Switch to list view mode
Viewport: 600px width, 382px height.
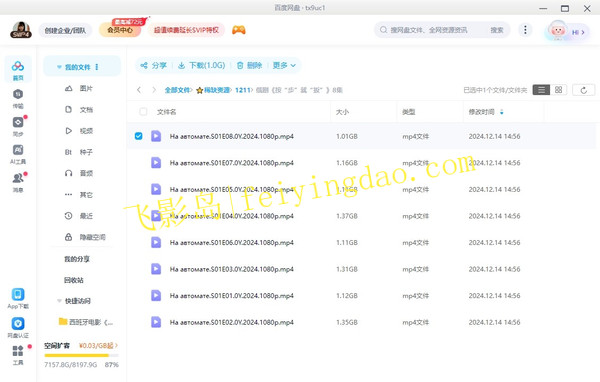tap(541, 90)
